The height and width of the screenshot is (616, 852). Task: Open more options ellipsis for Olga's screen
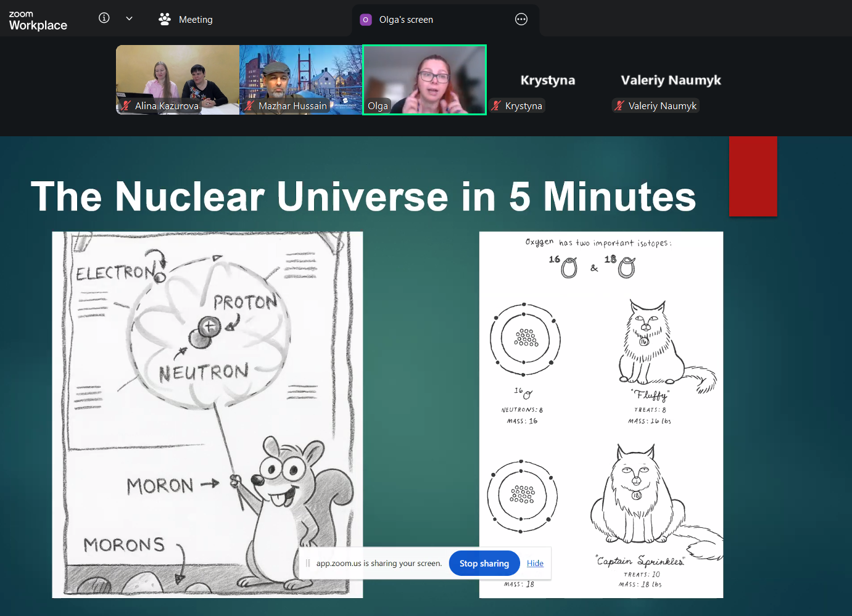tap(521, 19)
